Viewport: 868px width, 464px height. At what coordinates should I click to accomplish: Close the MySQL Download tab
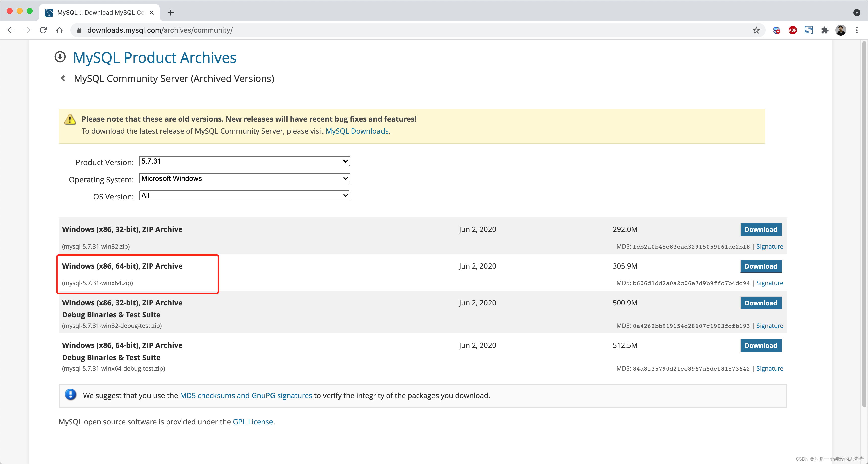click(152, 13)
